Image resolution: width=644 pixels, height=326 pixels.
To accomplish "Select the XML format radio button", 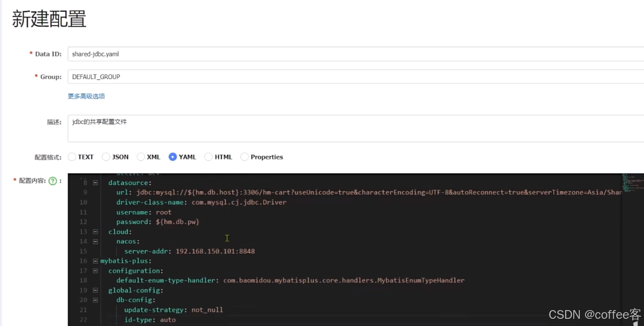I will coord(140,157).
